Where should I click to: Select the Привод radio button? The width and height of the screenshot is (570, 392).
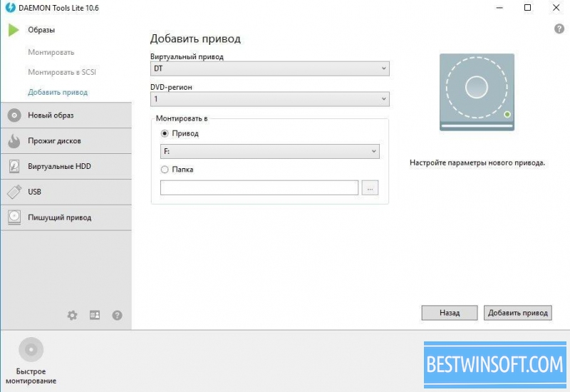coord(165,133)
